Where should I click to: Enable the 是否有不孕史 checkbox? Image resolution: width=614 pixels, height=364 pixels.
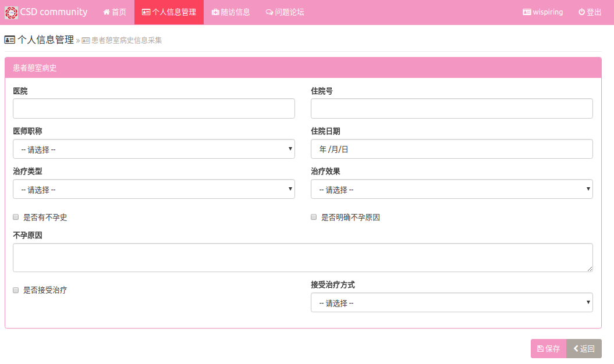tap(16, 217)
